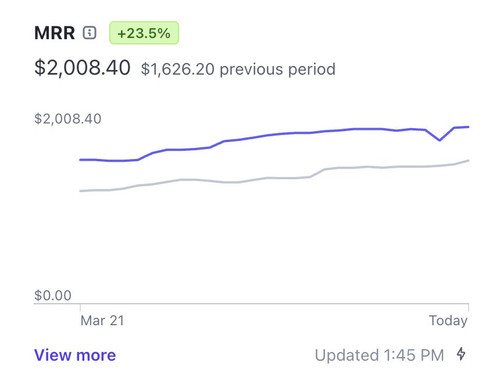500x390 pixels.
Task: Click the dip in the blue MRR line
Action: point(440,140)
